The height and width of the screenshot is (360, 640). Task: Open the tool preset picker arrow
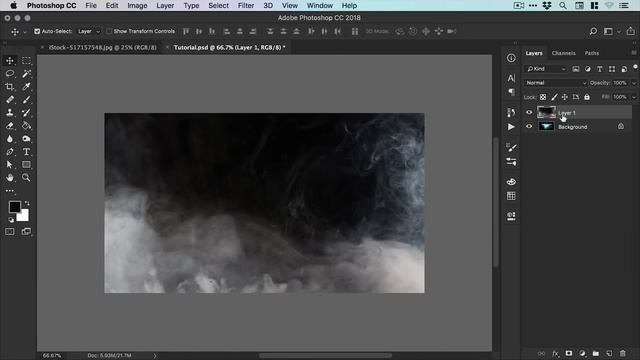(x=24, y=32)
